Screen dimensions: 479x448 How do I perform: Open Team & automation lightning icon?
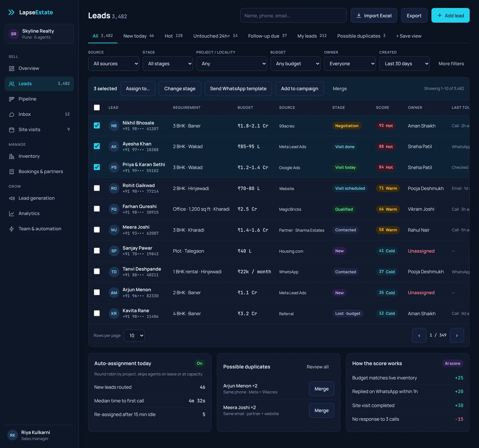[x=12, y=229]
